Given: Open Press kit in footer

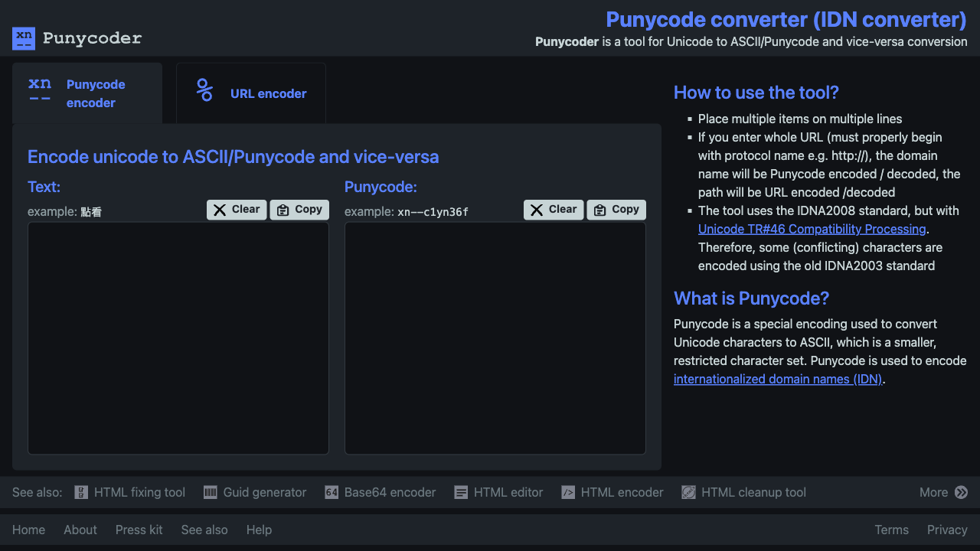Looking at the screenshot, I should click(x=139, y=530).
